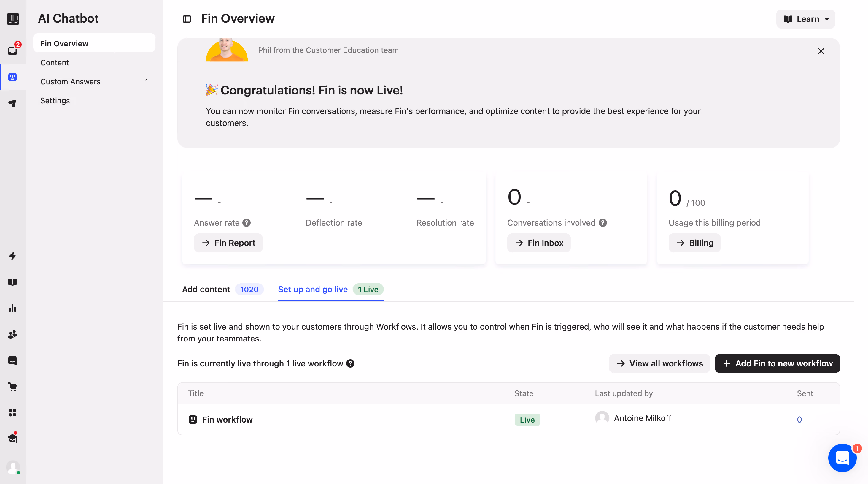Toggle the sidebar panel icon

pyautogui.click(x=187, y=19)
